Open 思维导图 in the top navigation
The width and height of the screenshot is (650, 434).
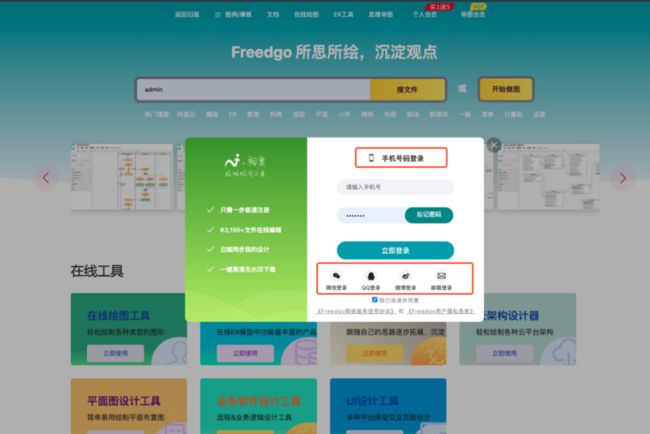coord(381,15)
